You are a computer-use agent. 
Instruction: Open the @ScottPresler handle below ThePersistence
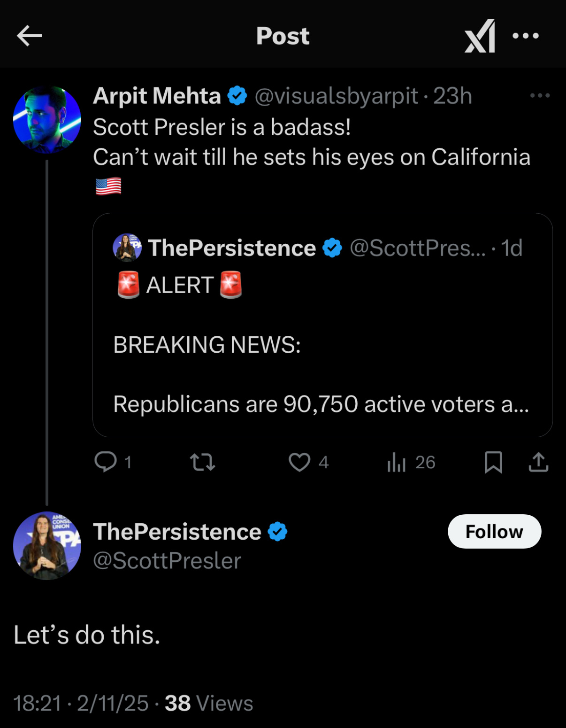pyautogui.click(x=167, y=561)
